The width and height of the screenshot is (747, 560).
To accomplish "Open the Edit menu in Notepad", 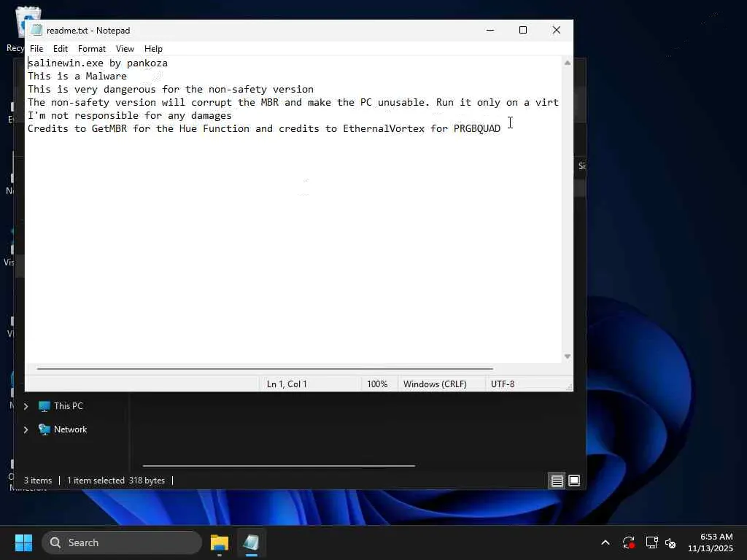I will pyautogui.click(x=60, y=49).
